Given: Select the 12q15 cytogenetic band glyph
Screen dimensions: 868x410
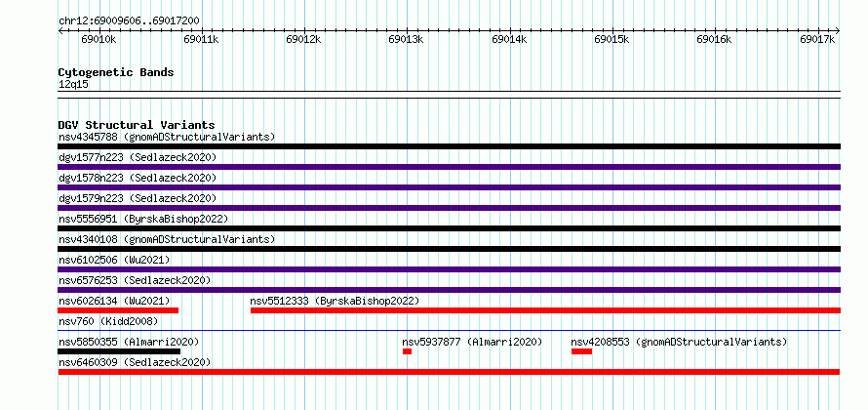Looking at the screenshot, I should pyautogui.click(x=450, y=95).
